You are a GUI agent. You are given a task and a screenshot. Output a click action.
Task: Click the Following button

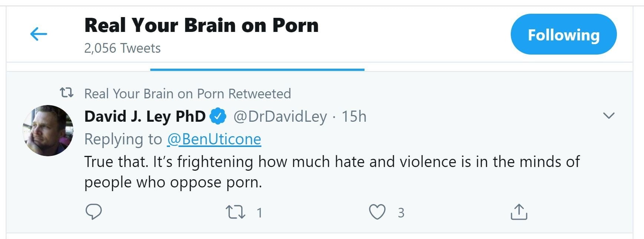pos(563,35)
